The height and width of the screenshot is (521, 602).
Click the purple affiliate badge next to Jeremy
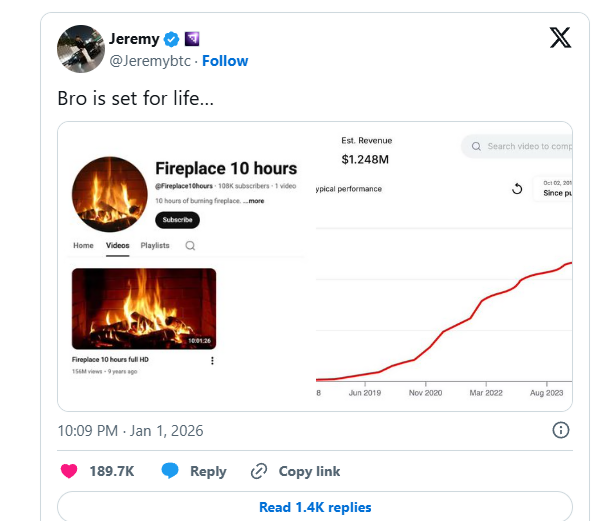[x=191, y=39]
